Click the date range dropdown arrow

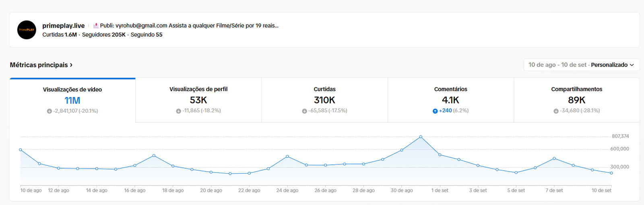click(x=632, y=65)
